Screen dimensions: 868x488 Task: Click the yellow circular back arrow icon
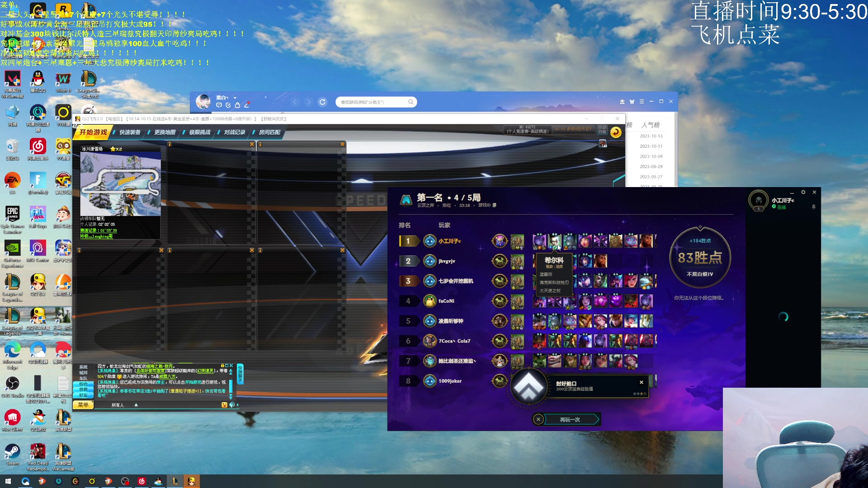pyautogui.click(x=616, y=132)
